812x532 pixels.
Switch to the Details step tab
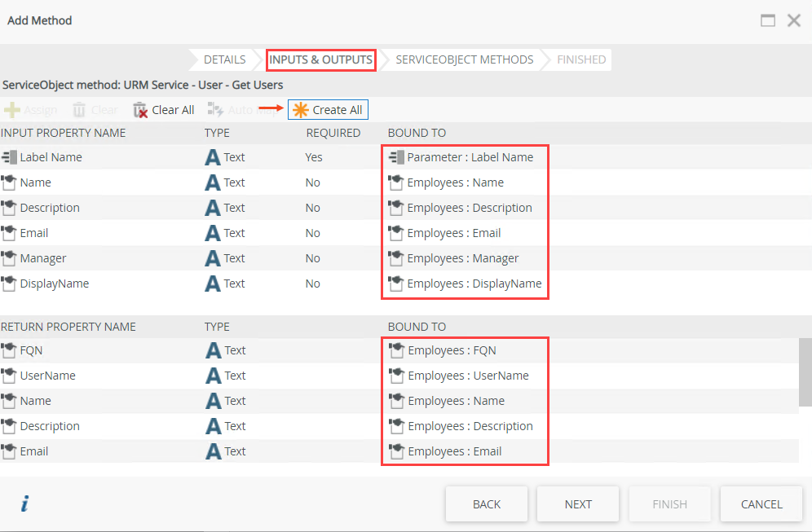point(224,59)
